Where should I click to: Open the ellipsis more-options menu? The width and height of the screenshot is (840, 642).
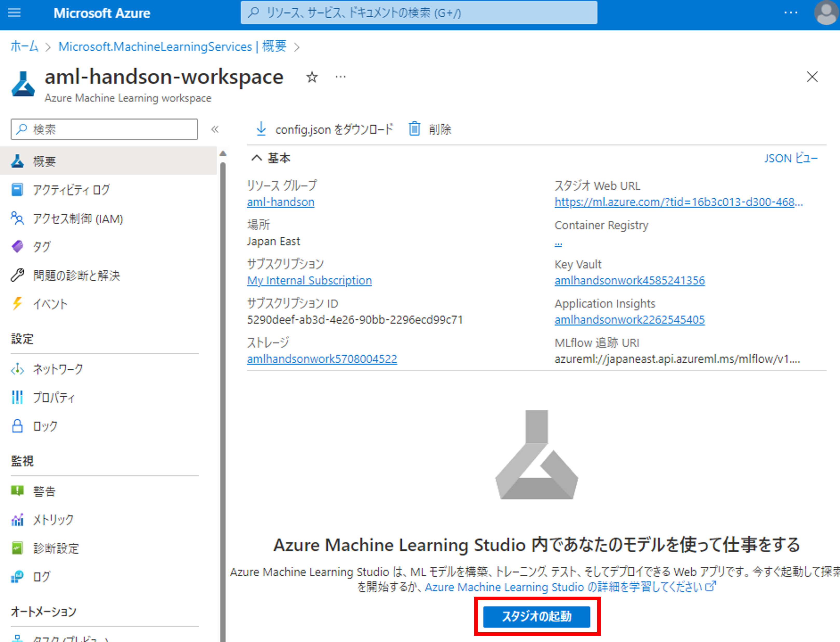(x=340, y=77)
